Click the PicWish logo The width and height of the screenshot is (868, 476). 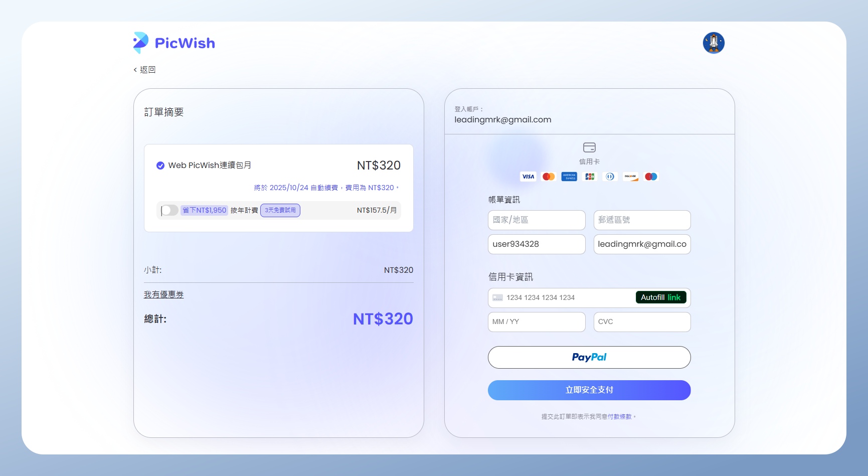[174, 43]
